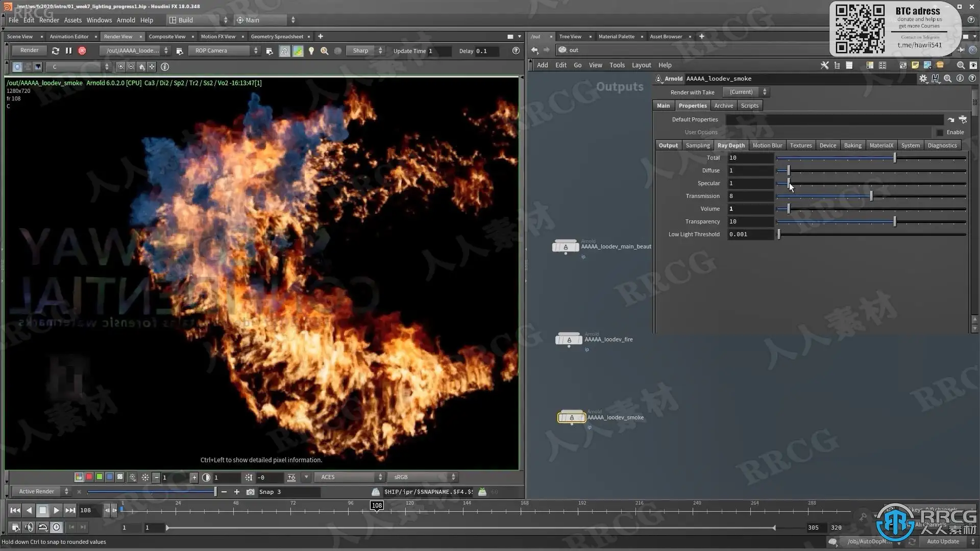Stop the render with the red button
Image resolution: width=980 pixels, height=551 pixels.
pyautogui.click(x=82, y=51)
